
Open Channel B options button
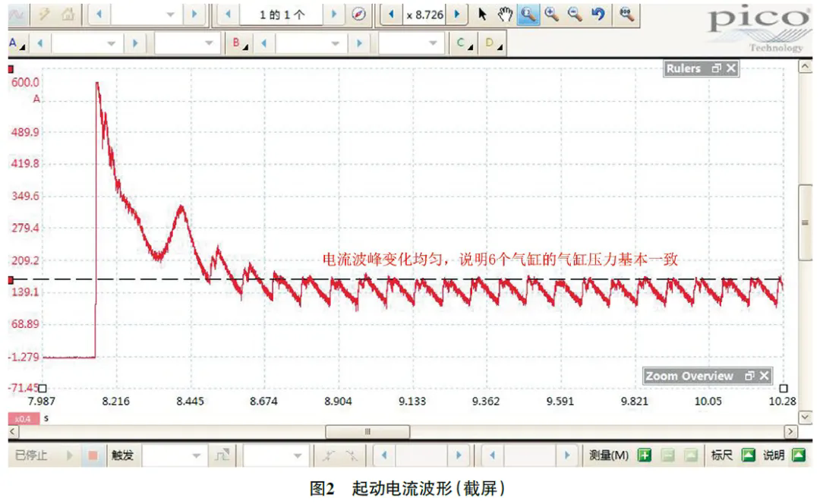[240, 43]
